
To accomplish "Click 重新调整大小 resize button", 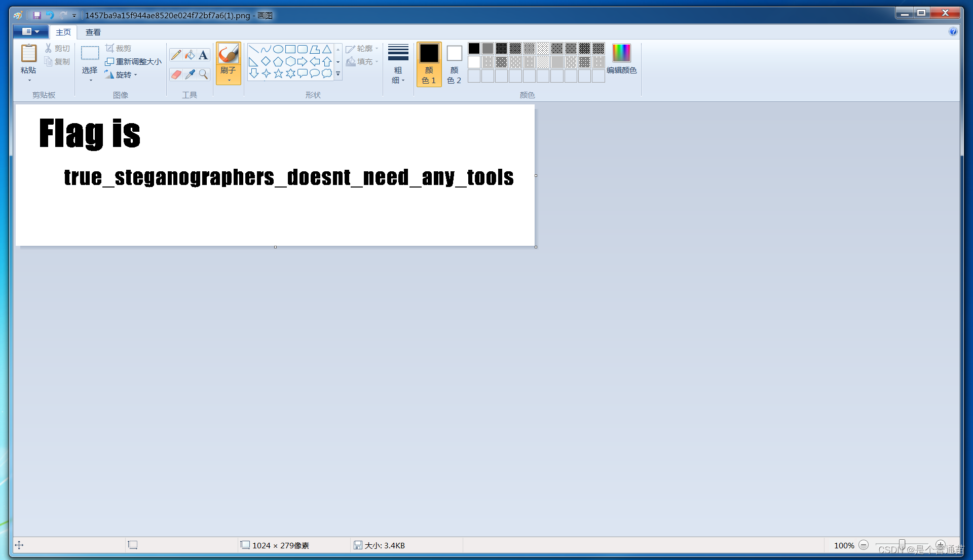I will point(134,61).
